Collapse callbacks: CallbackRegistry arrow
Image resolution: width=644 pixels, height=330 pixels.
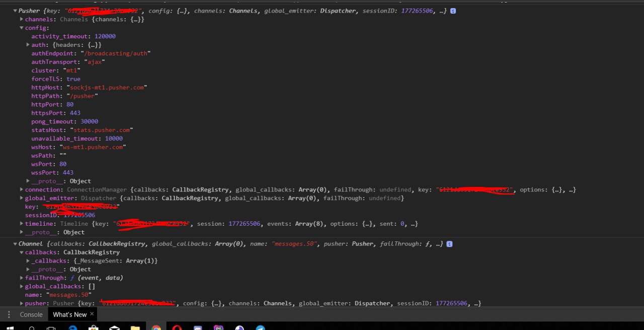[21, 252]
